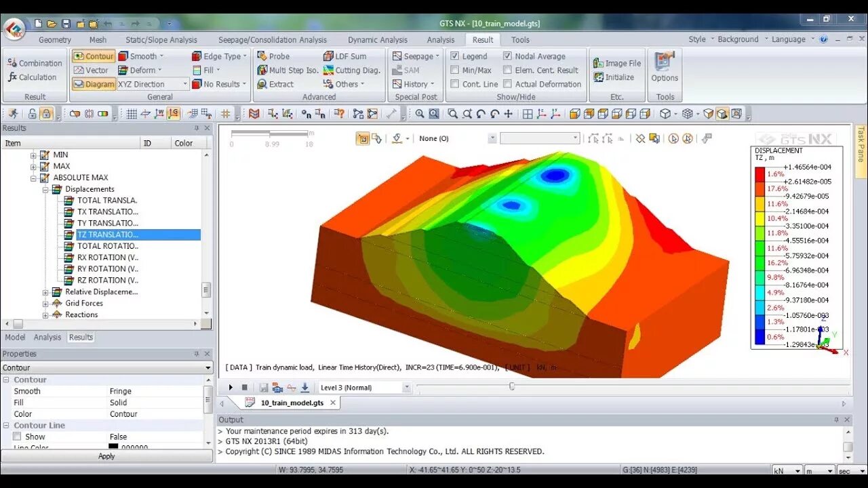This screenshot has width=868, height=488.
Task: Expand the MIN tree node
Action: coord(33,155)
